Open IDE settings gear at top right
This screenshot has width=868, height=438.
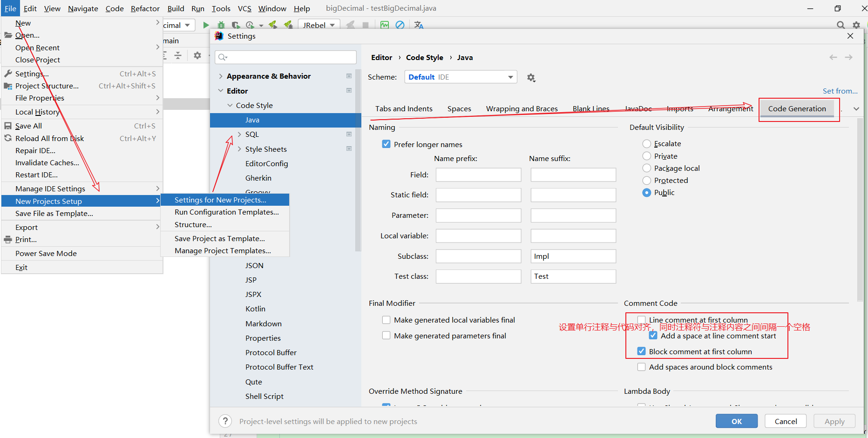point(856,25)
